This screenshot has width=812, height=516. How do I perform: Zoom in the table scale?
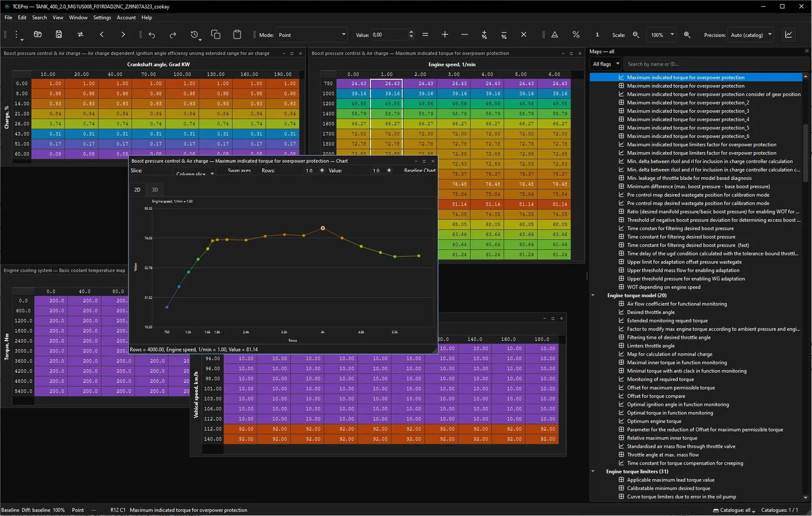(687, 35)
